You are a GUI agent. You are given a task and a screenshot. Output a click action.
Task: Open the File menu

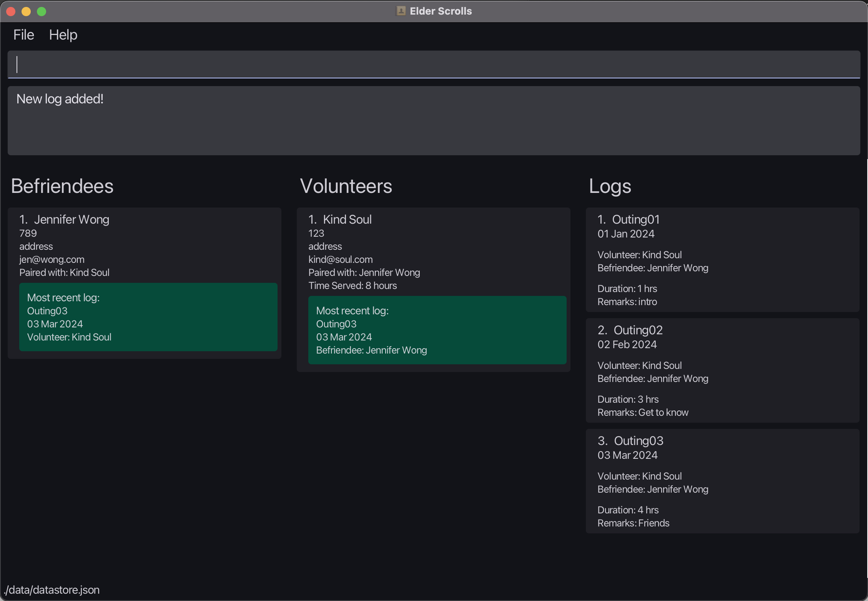(23, 35)
